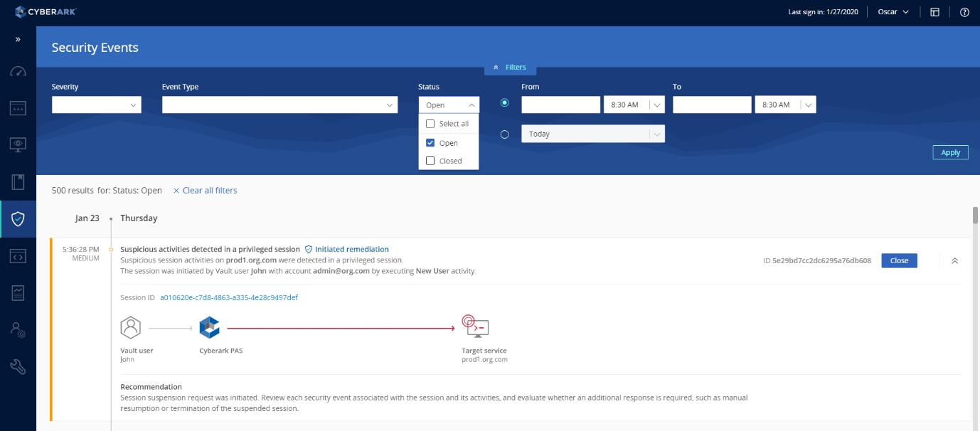Screen dimensions: 980x431
Task: Click the prod1.org.com target label
Action: (484, 360)
